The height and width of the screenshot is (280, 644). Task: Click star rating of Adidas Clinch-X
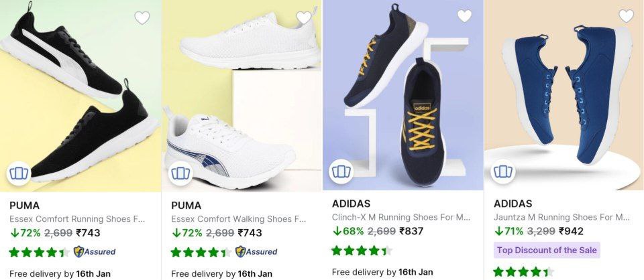coord(362,251)
